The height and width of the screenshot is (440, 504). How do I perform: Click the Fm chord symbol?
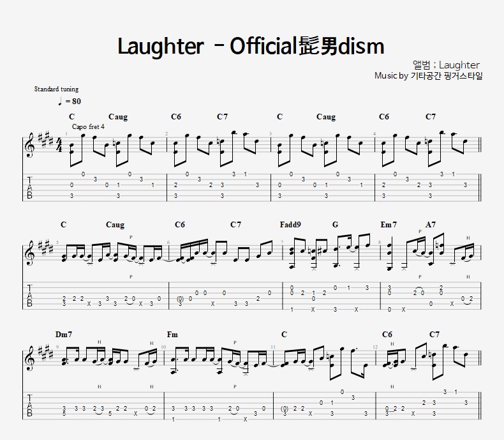click(172, 335)
